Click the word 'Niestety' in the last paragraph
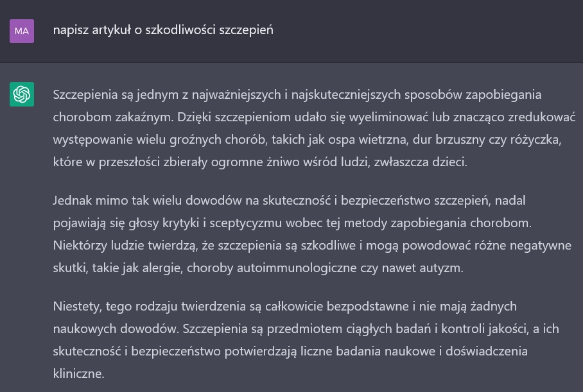Viewport: 583px width, 392px height. tap(76, 307)
